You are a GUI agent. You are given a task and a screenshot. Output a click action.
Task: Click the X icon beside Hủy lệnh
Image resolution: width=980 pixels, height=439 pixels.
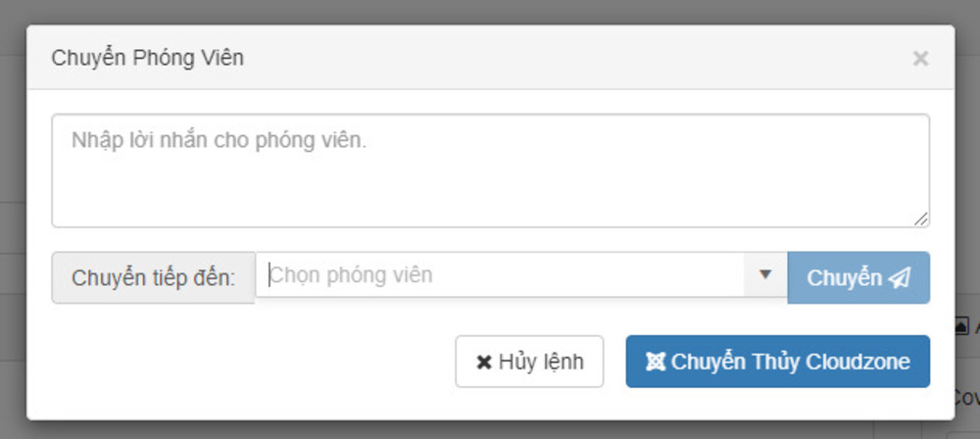484,363
